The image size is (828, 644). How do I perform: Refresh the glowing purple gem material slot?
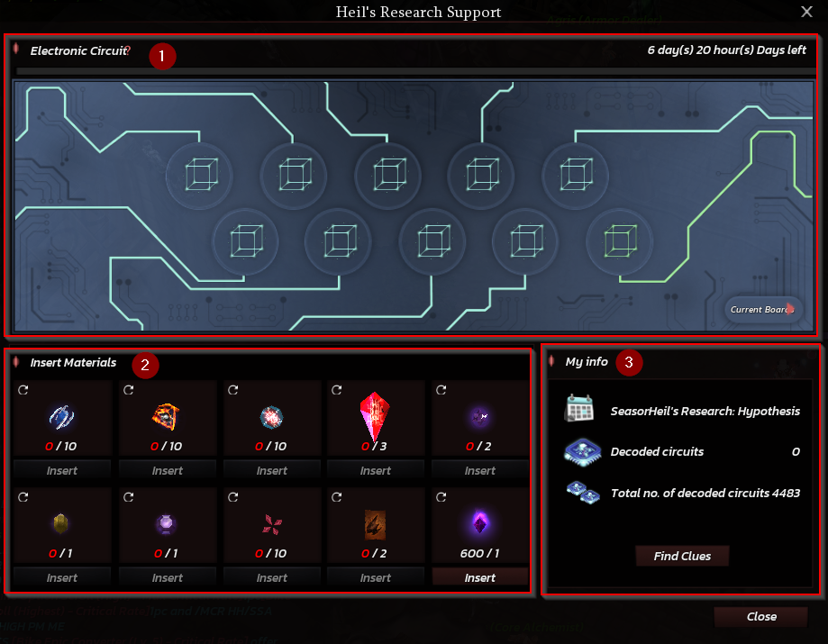(x=441, y=497)
